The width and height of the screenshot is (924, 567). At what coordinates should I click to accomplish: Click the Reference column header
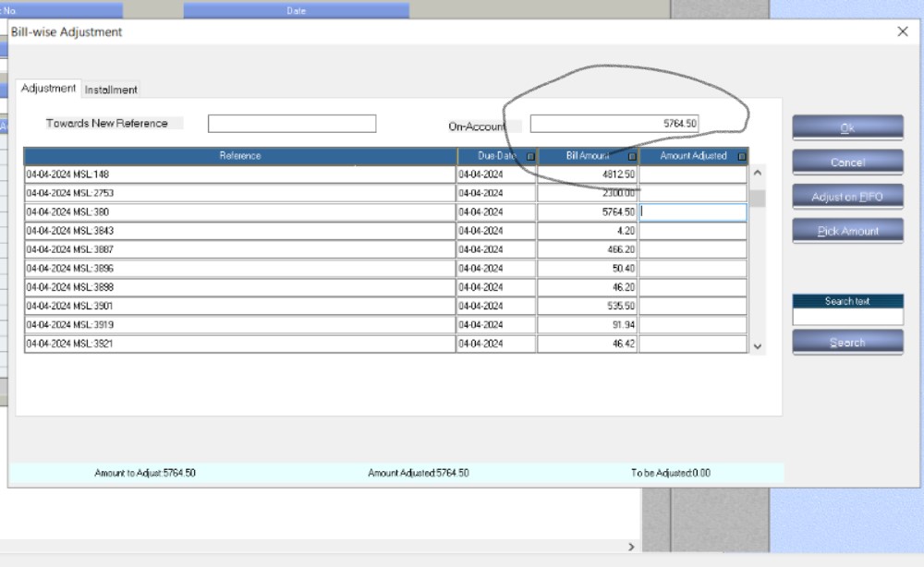(240, 156)
